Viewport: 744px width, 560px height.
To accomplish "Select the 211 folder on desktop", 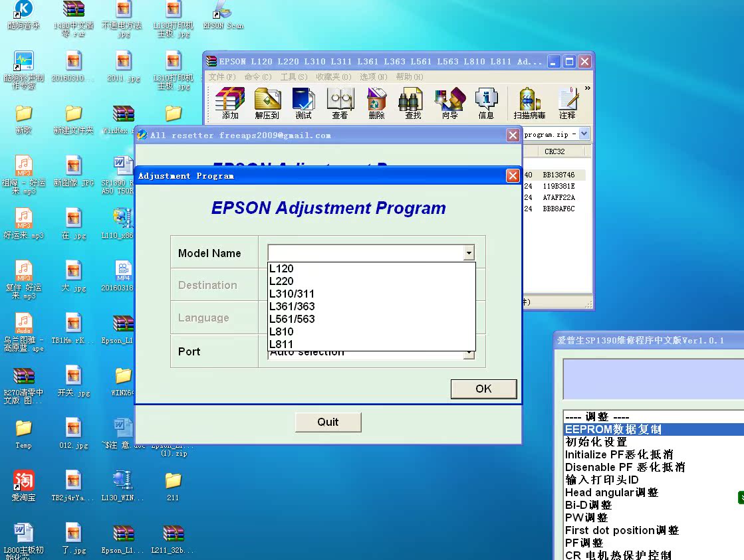I will (x=173, y=486).
